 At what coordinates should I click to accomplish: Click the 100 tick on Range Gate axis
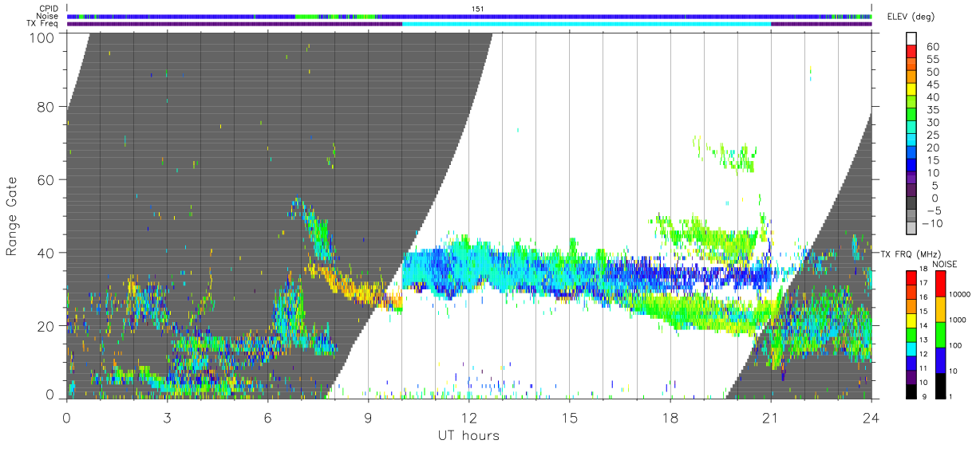[x=42, y=37]
